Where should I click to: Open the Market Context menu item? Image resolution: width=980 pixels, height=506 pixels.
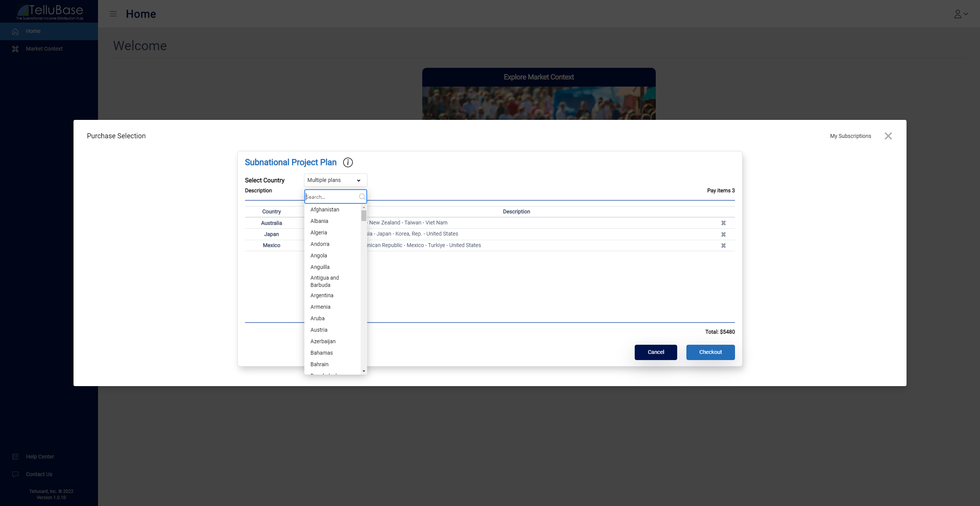coord(44,49)
